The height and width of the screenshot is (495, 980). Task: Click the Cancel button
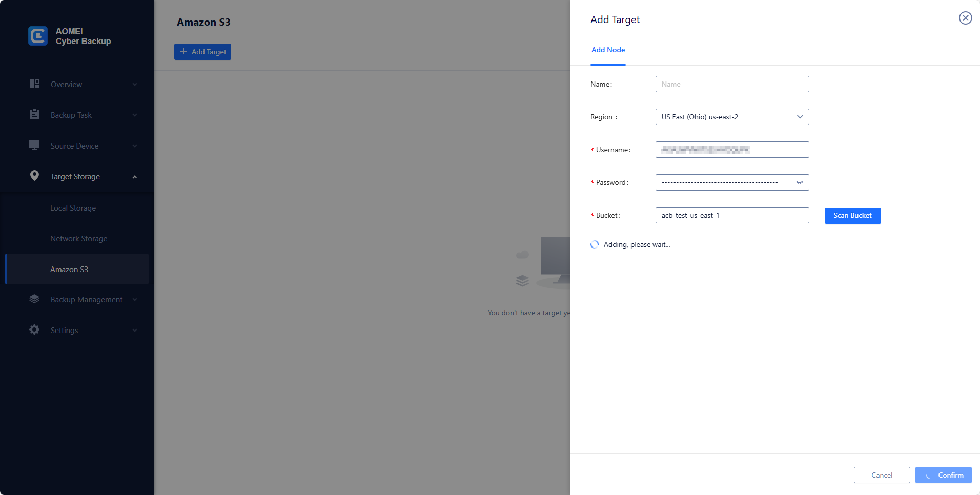(x=882, y=475)
